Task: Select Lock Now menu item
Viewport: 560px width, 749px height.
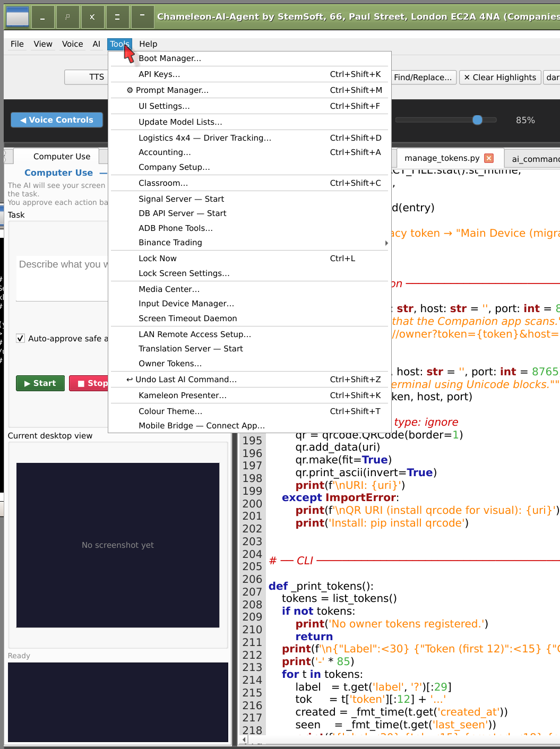Action: (249, 259)
